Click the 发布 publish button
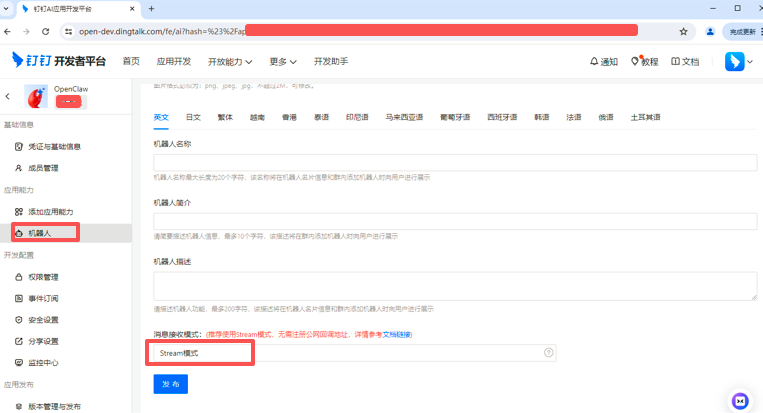The height and width of the screenshot is (413, 763). [x=170, y=384]
